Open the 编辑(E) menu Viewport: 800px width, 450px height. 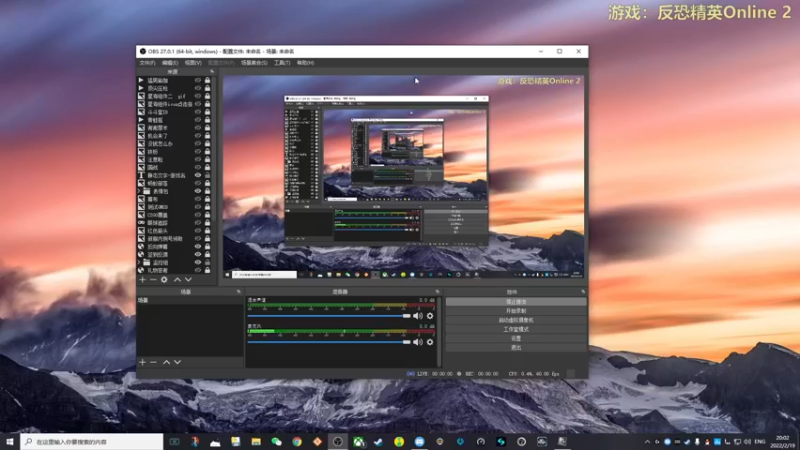click(x=170, y=63)
